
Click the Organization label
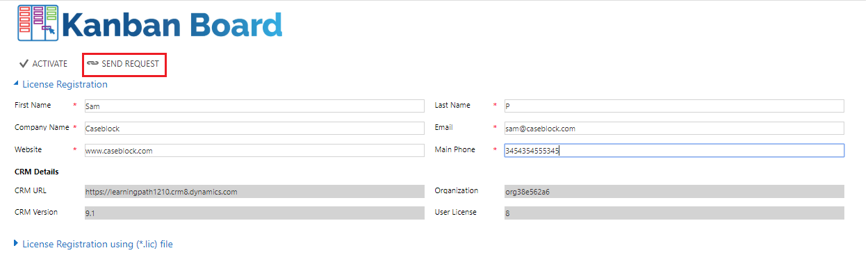(457, 190)
